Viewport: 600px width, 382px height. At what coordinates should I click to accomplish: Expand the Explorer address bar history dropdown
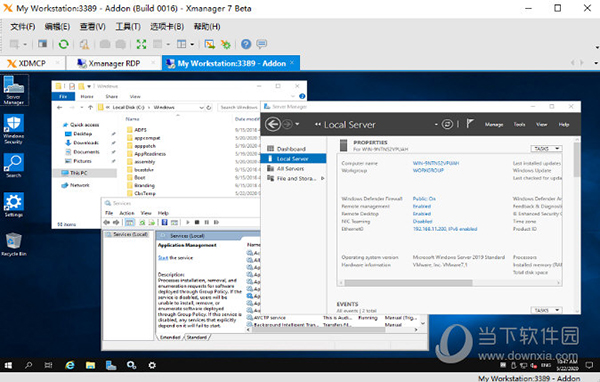tap(201, 108)
